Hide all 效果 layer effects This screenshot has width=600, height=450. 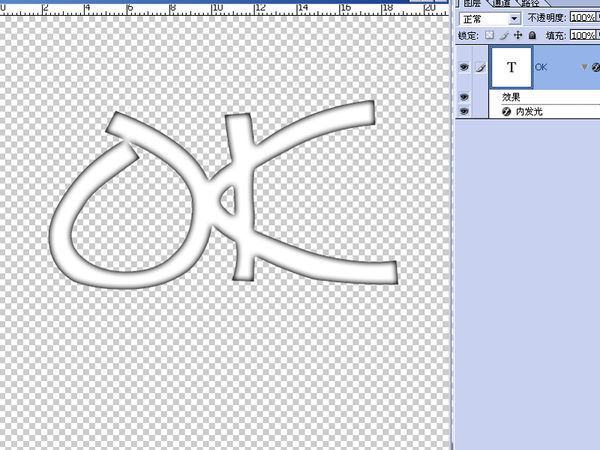point(462,97)
